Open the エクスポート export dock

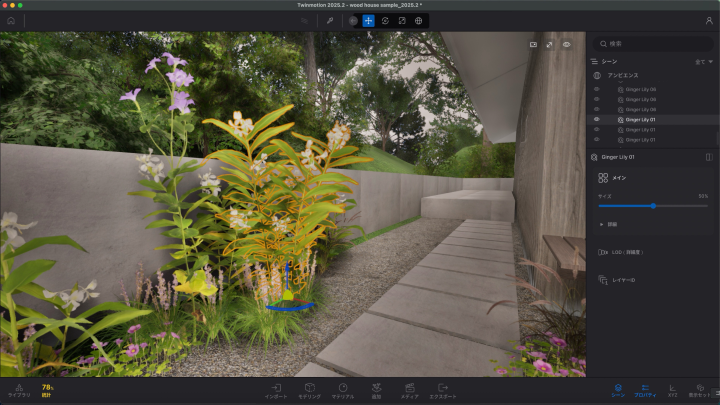point(443,391)
